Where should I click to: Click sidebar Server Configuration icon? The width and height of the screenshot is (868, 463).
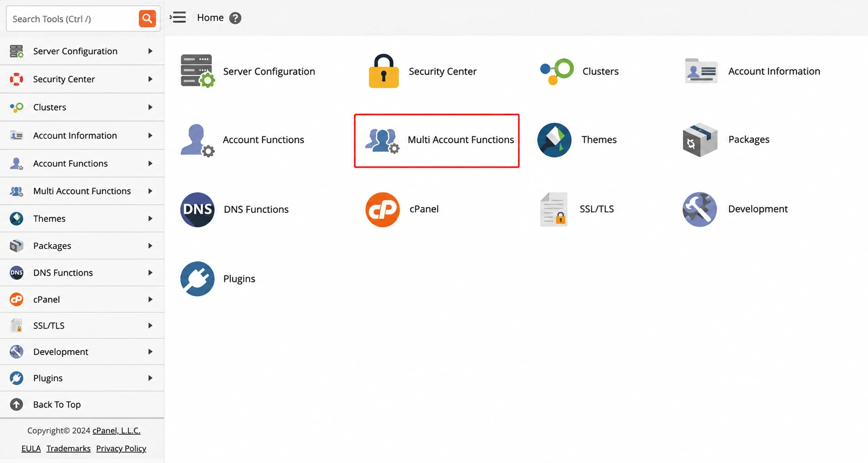click(x=17, y=51)
